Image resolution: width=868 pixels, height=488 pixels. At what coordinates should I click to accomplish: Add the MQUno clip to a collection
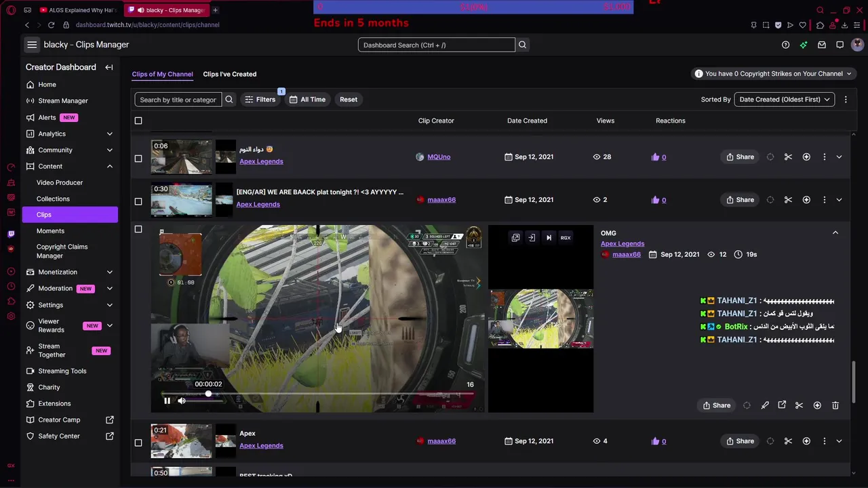click(x=806, y=157)
